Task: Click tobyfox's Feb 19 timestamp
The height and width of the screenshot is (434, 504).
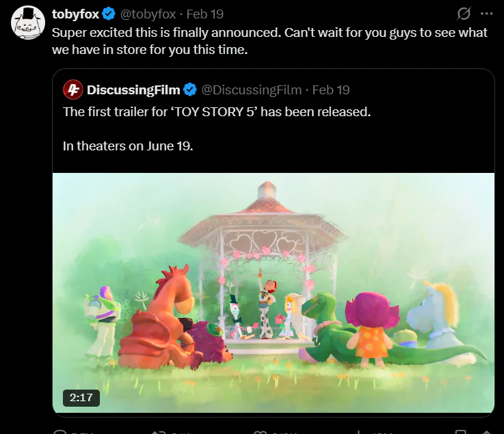Action: [204, 14]
